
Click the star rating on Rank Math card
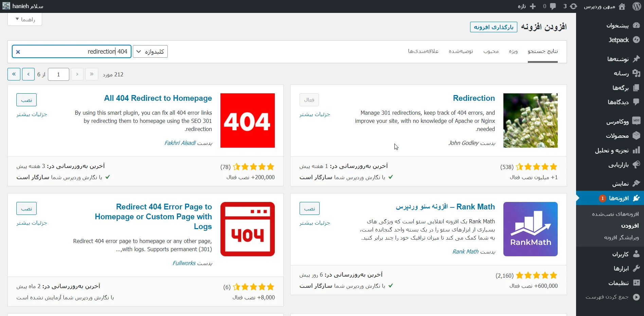click(537, 275)
